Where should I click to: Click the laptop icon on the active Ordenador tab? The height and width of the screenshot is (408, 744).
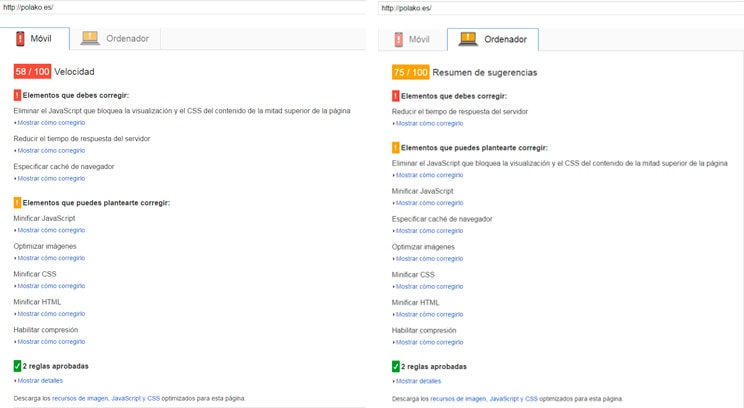[467, 39]
